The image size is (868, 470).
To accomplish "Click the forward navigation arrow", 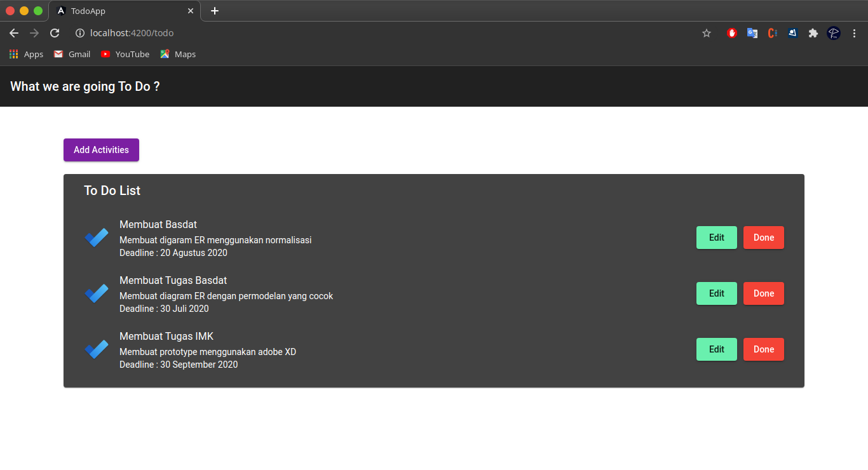I will tap(34, 33).
